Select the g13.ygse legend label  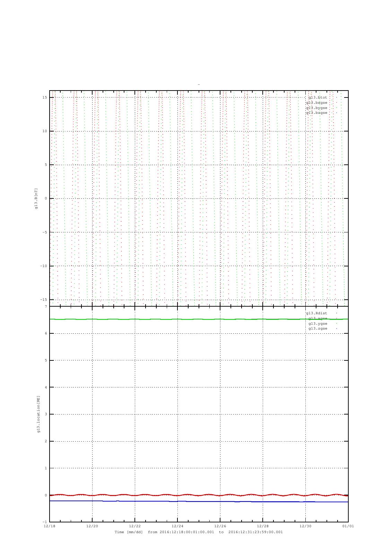(318, 324)
